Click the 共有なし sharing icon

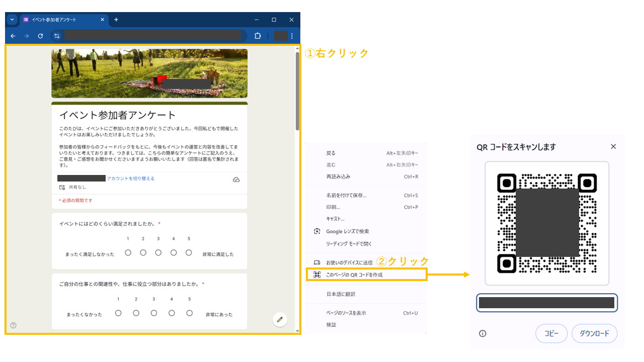[x=62, y=187]
